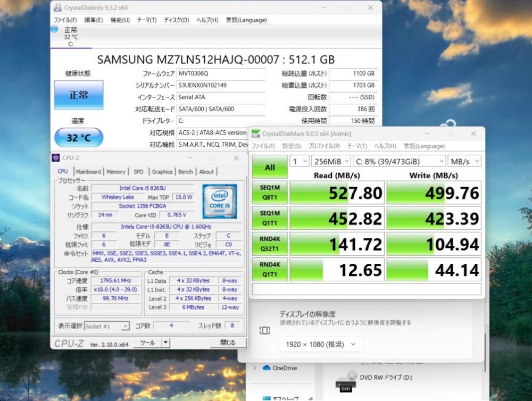This screenshot has height=401, width=532.
Task: Click the empty comment field in CrystalDiskMark
Action: 367,289
